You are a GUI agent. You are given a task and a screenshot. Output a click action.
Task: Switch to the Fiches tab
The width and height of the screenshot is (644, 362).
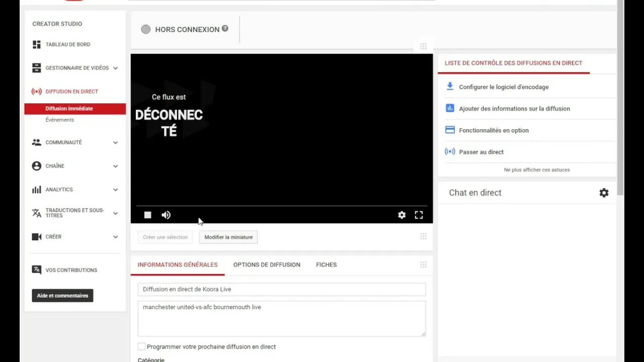coord(327,264)
